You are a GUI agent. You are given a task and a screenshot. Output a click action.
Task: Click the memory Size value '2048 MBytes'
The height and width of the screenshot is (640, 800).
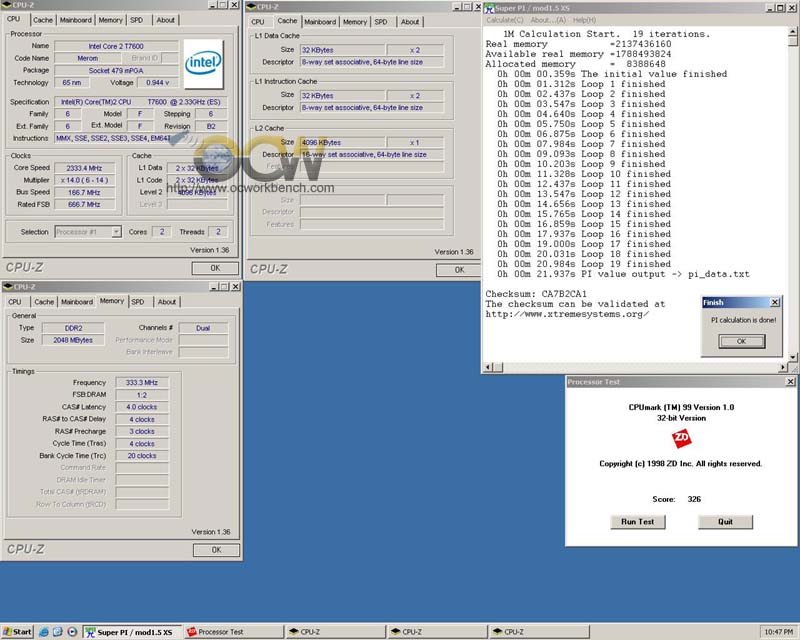tap(73, 340)
